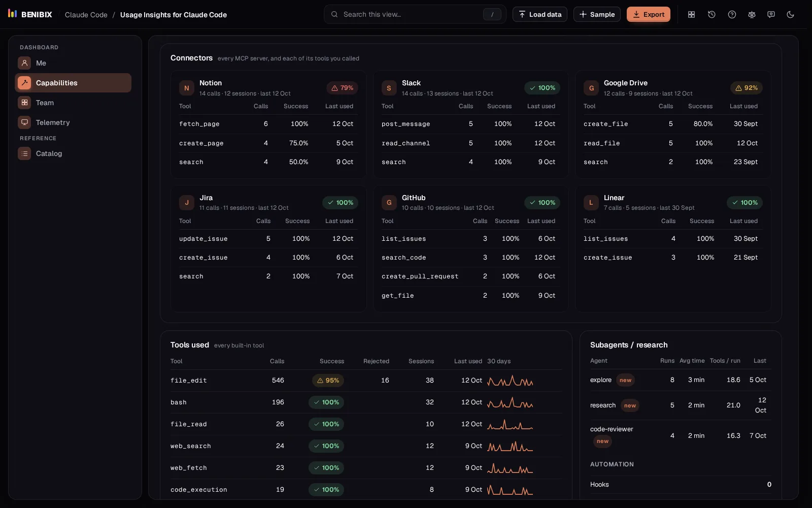Screen dimensions: 812x508
Task: Click the Jira connector J badge
Action: pos(187,203)
